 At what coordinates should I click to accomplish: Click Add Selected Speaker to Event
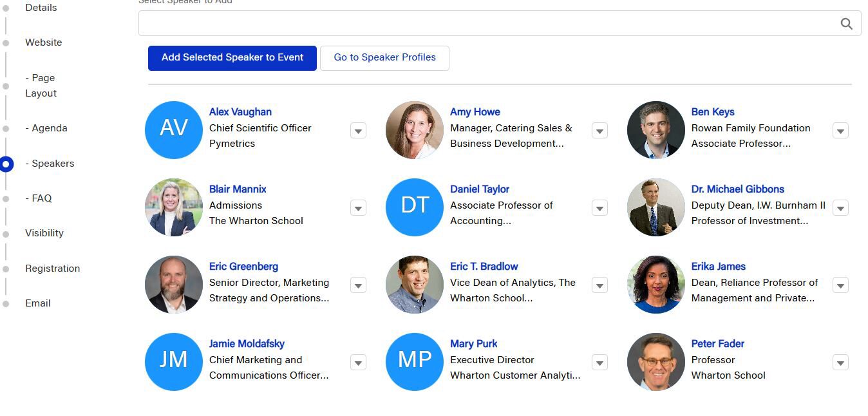[232, 58]
